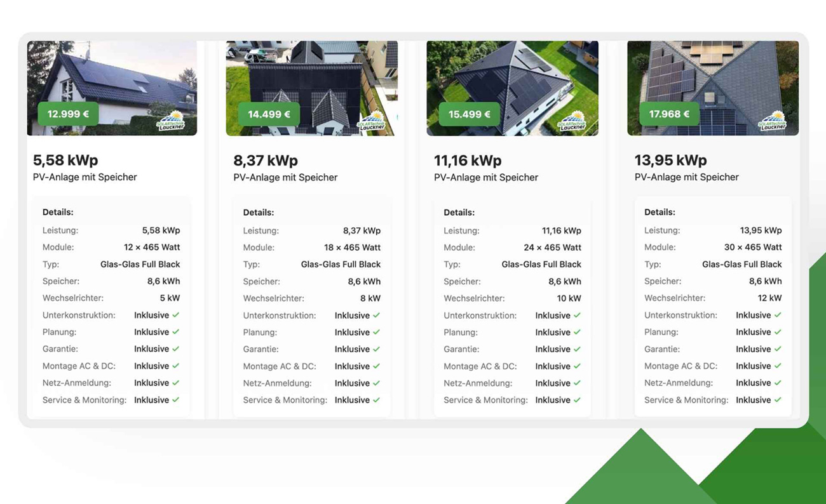Screen dimensions: 826x504
Task: Select the 13,95 kWp package heading
Action: coord(670,160)
